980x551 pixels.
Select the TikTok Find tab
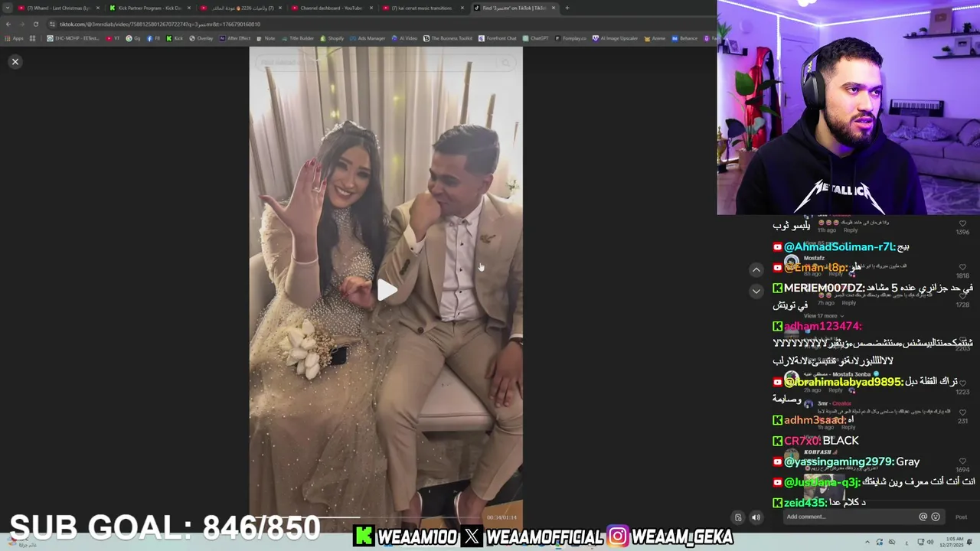click(514, 8)
